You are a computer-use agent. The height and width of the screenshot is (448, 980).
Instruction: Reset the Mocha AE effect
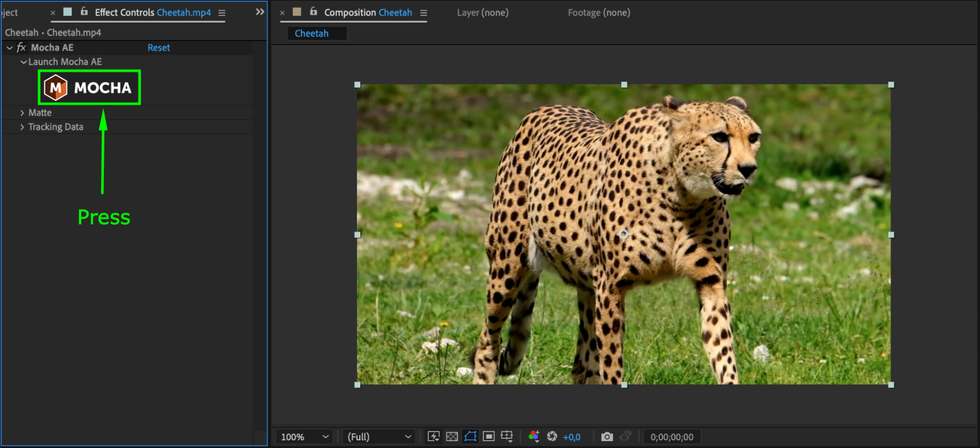coord(158,48)
